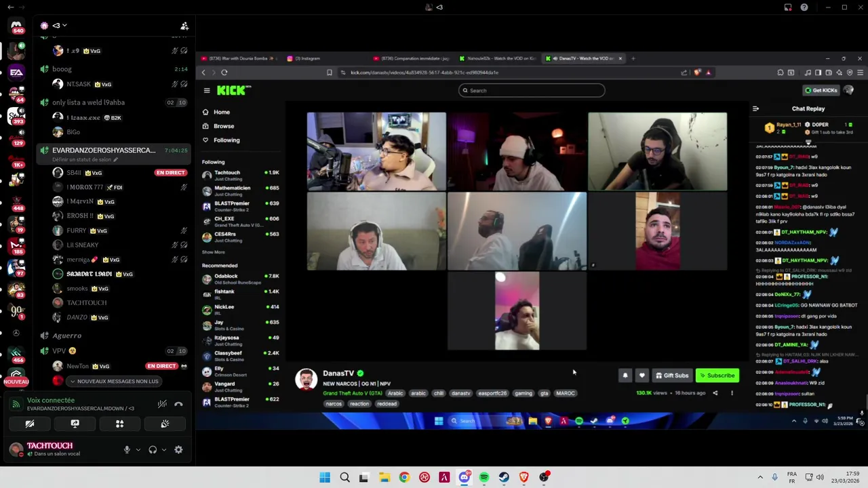The image size is (868, 488).
Task: Open the Discord inbox icon in title bar
Action: [788, 7]
